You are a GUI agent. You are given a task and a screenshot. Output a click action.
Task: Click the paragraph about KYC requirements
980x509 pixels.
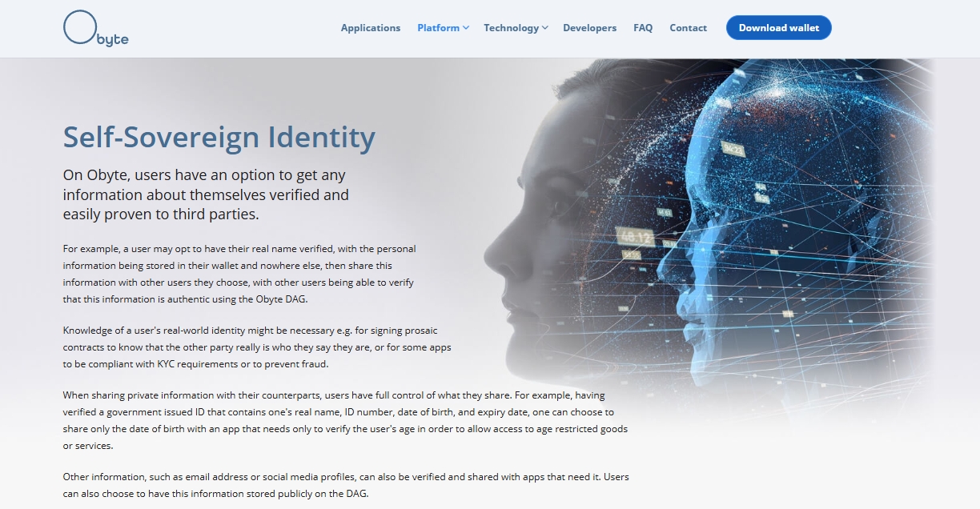click(x=256, y=347)
